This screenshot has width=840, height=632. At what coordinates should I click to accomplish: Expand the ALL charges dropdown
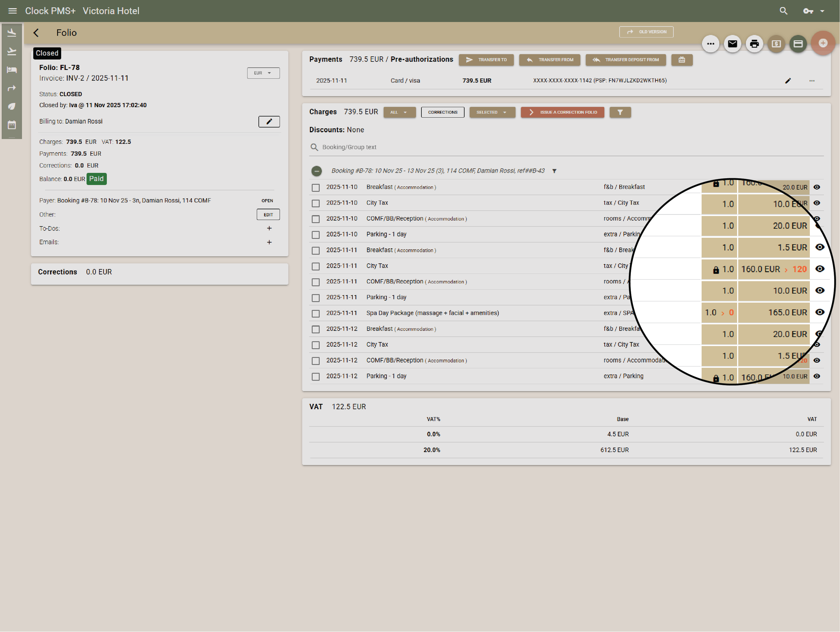pos(399,113)
